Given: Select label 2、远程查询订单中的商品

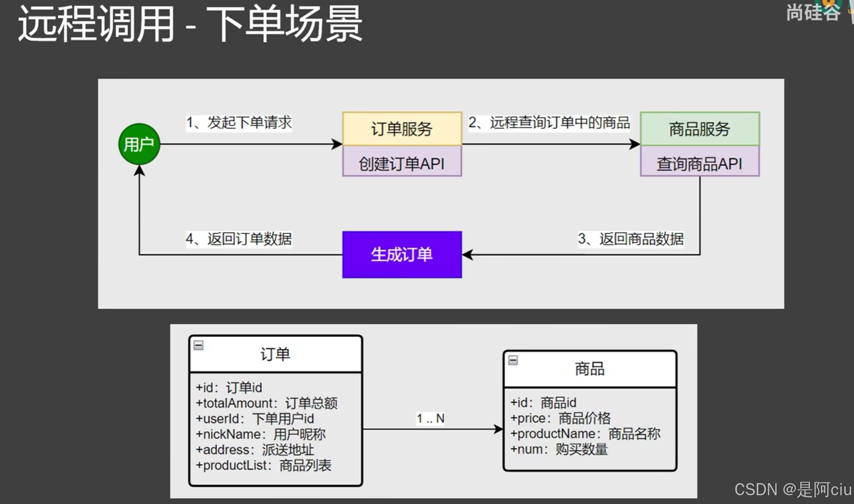Looking at the screenshot, I should pyautogui.click(x=549, y=123).
